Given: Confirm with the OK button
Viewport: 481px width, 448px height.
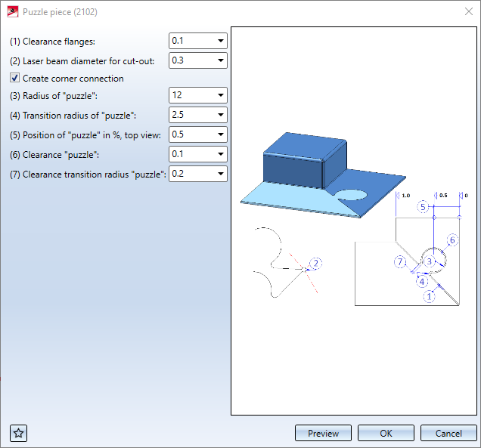Looking at the screenshot, I should [386, 433].
